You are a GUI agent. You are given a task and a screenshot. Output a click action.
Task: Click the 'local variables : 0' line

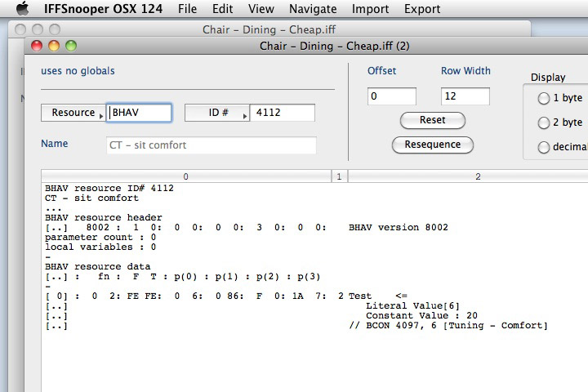click(x=100, y=247)
